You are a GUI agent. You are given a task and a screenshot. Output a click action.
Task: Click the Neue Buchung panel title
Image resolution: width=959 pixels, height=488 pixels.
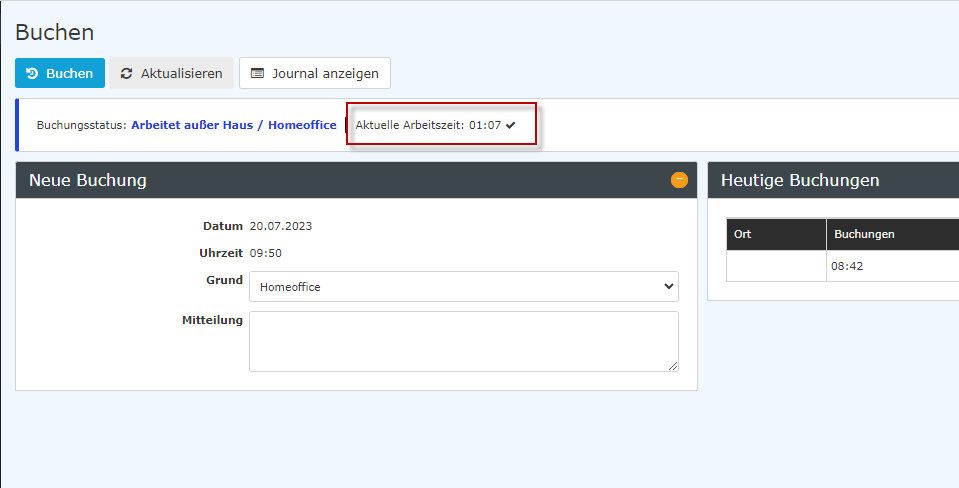click(87, 180)
